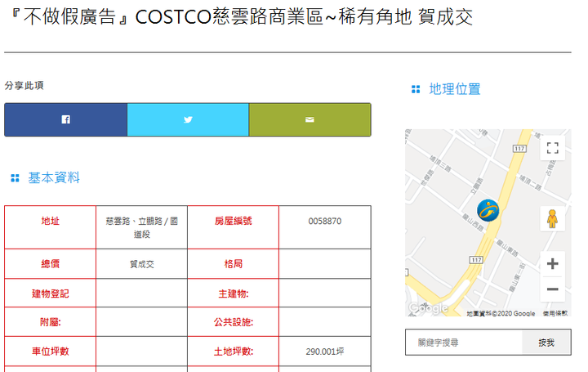This screenshot has width=588, height=372.
Task: Select the 主建物 label cell
Action: [x=234, y=294]
